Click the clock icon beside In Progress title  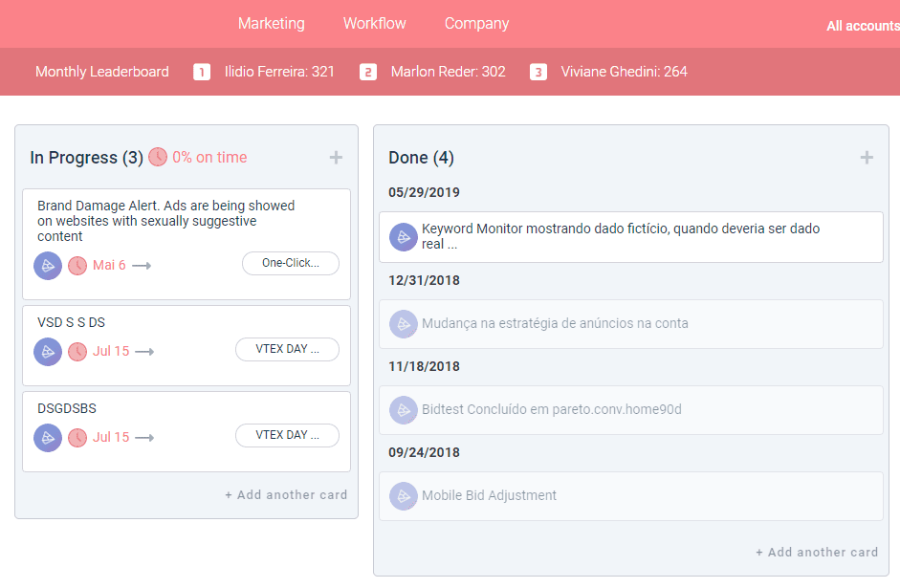(x=158, y=157)
